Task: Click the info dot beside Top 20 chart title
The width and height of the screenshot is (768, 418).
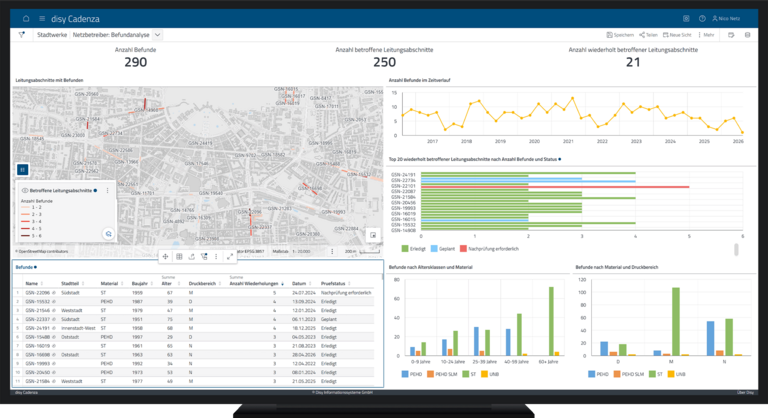Action: pyautogui.click(x=560, y=159)
